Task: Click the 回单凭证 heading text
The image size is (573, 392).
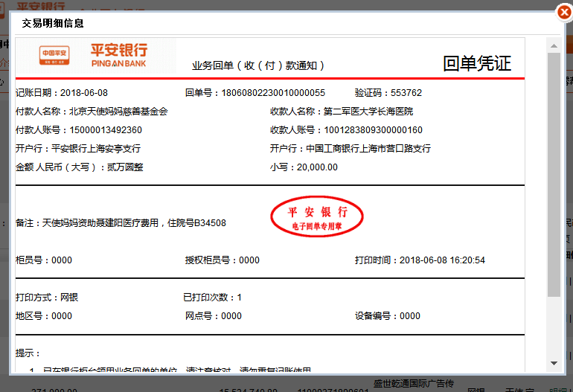Action: click(x=477, y=63)
